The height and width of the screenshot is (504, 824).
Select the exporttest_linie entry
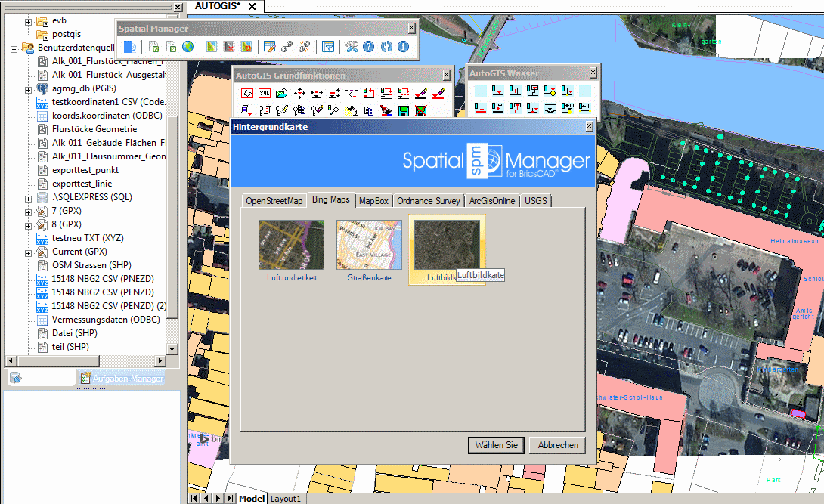point(82,184)
